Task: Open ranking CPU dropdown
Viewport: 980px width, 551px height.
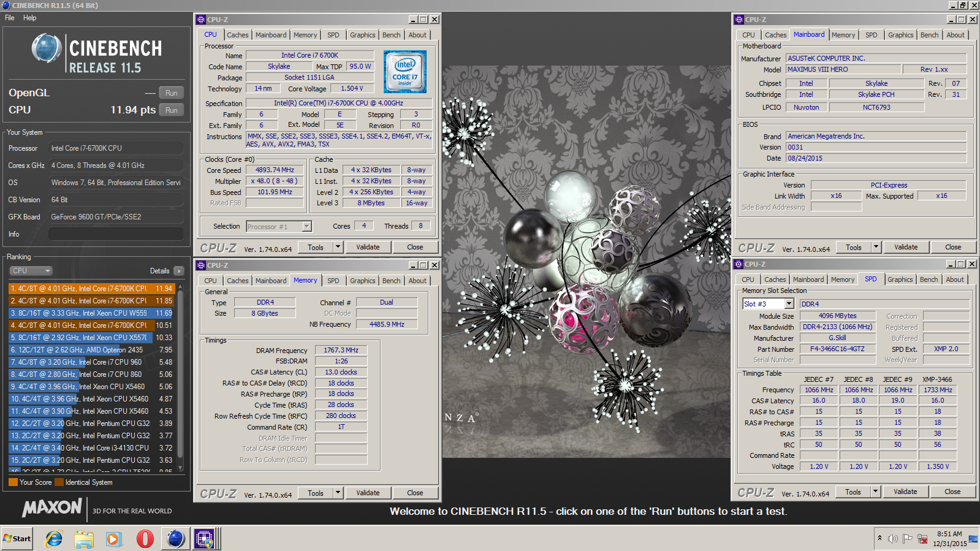Action: point(31,271)
